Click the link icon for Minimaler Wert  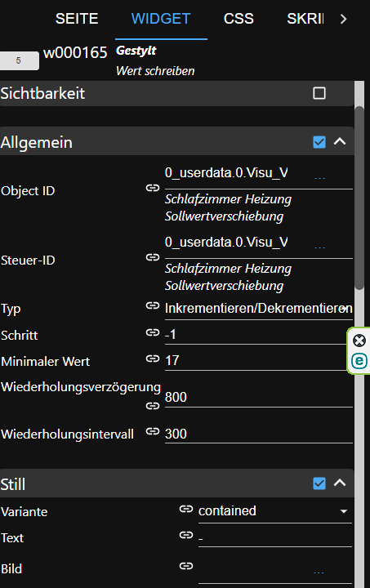153,359
